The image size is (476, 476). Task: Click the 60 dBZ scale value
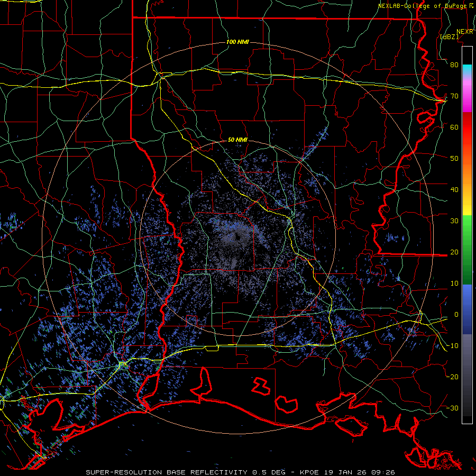coord(454,127)
